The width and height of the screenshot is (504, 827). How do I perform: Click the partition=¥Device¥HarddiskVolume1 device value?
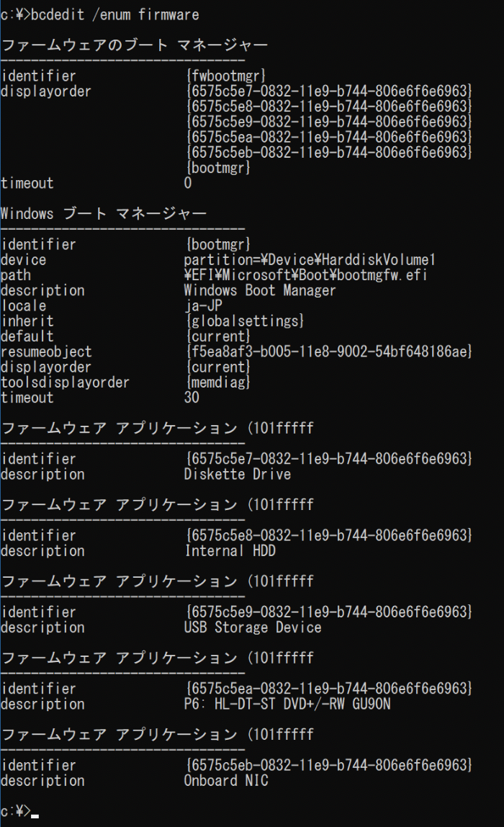[x=310, y=259]
